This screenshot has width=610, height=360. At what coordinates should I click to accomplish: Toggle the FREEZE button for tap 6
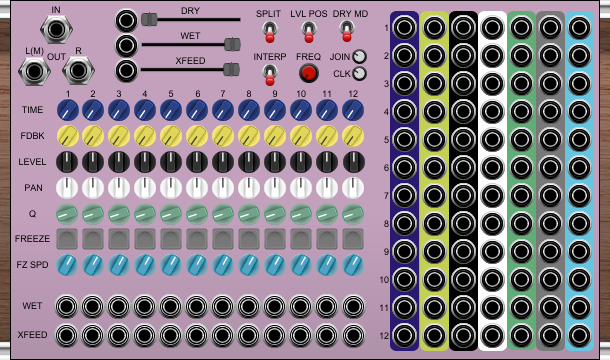pos(197,239)
